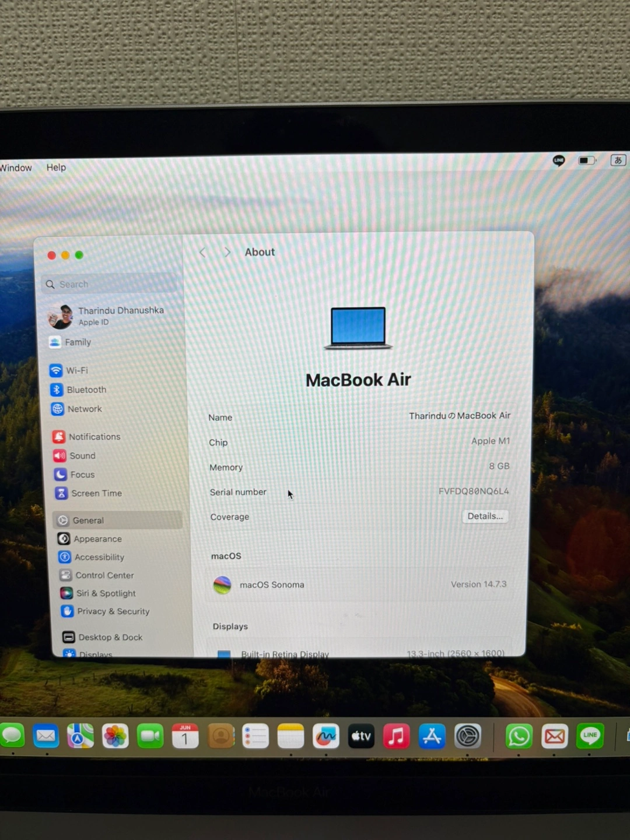Open the Help menu
Viewport: 630px width, 840px height.
click(56, 167)
